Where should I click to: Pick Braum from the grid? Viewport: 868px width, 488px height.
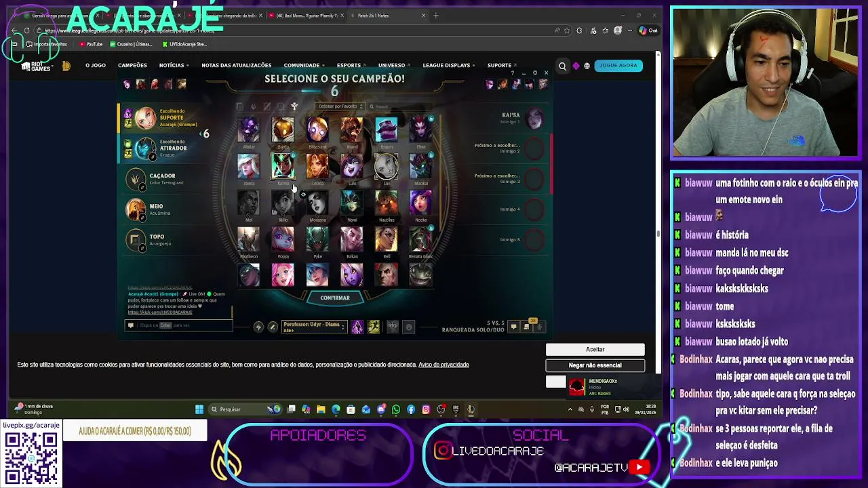(x=387, y=129)
